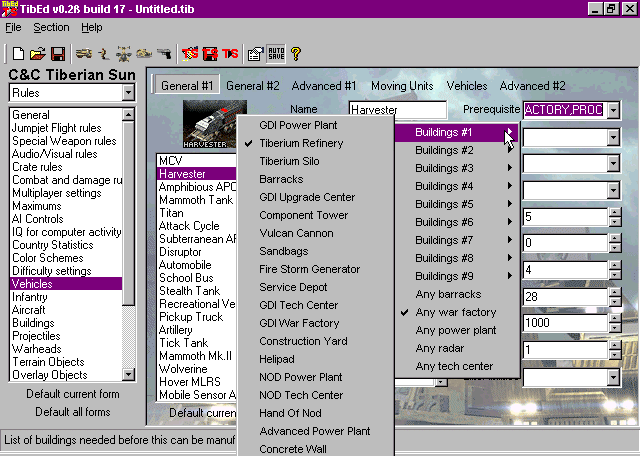The image size is (640, 456).
Task: Click the section list scrollbar down arrow
Action: point(128,374)
